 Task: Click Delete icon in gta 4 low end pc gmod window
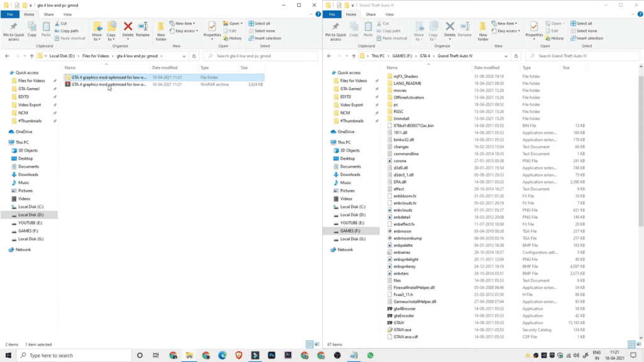point(128,29)
